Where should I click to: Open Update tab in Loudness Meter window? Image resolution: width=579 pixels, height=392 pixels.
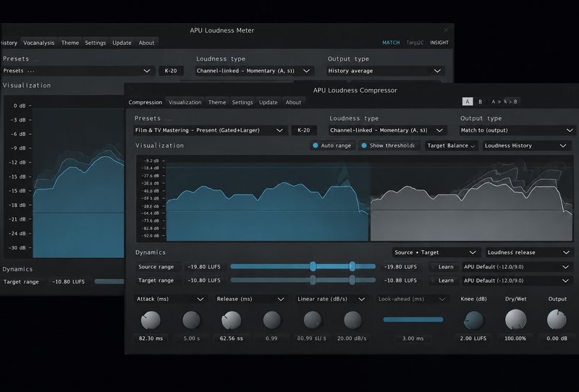pos(122,43)
